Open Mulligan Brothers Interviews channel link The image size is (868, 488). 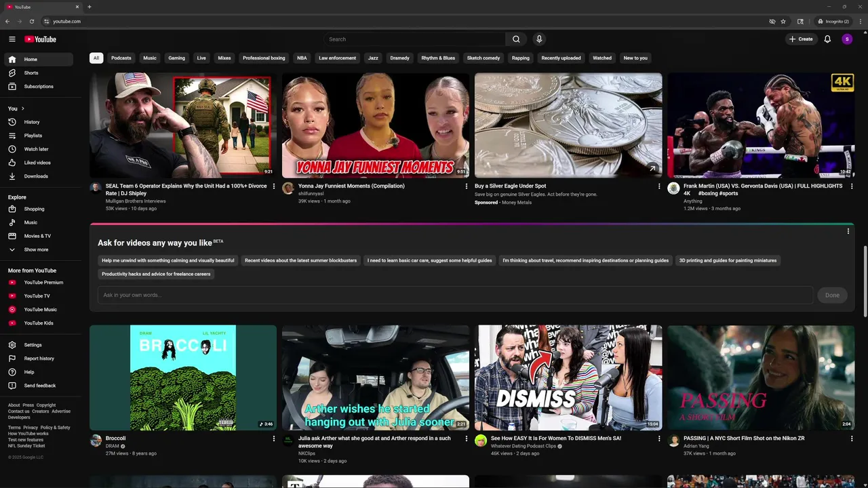[x=136, y=201]
